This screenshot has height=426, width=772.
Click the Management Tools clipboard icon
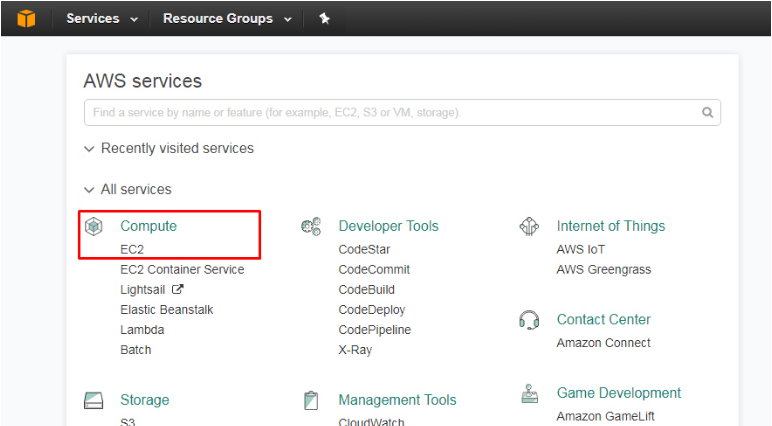pos(311,400)
